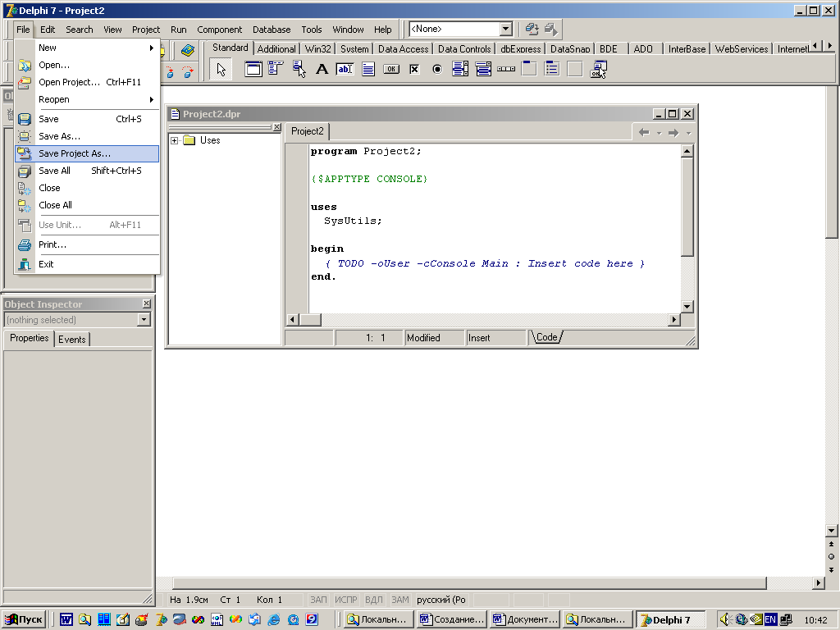The image size is (840, 630).
Task: Pick the Memo component icon
Action: tap(368, 69)
